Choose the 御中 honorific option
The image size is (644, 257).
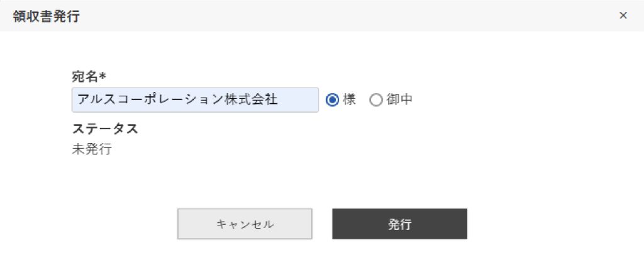(376, 100)
